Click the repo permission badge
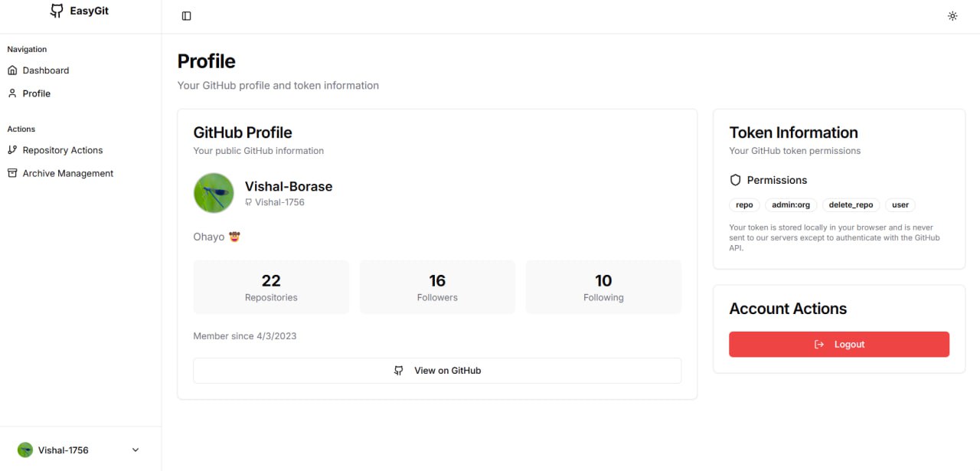The image size is (980, 471). pos(744,205)
